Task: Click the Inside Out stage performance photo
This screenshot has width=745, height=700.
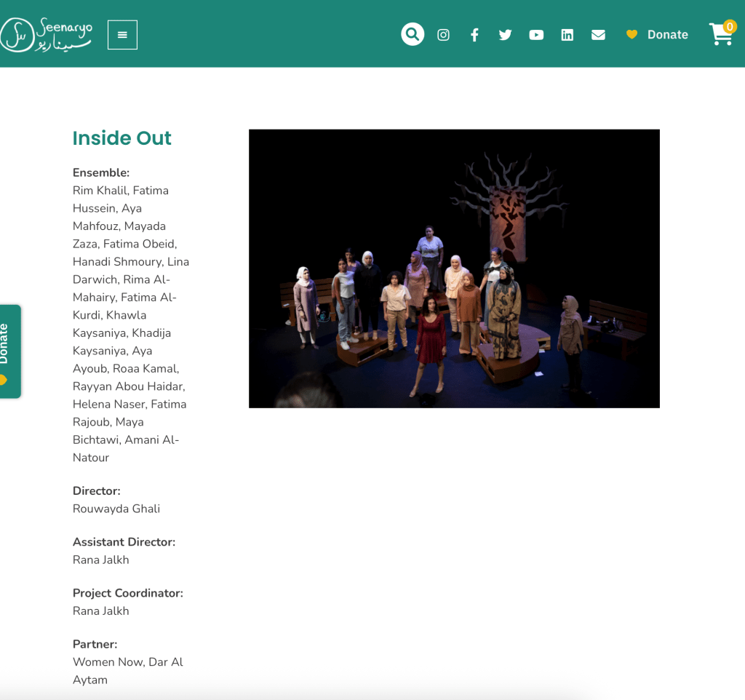Action: (x=454, y=269)
